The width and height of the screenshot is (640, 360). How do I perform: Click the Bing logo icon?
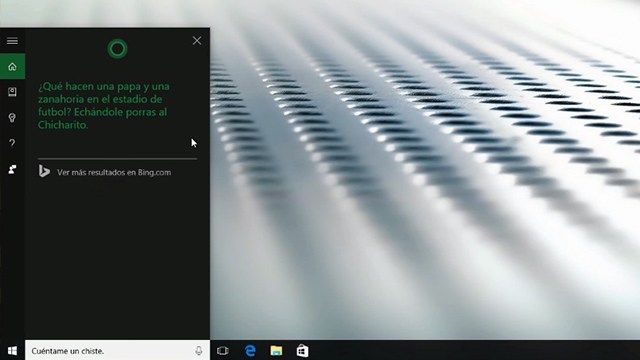point(44,171)
